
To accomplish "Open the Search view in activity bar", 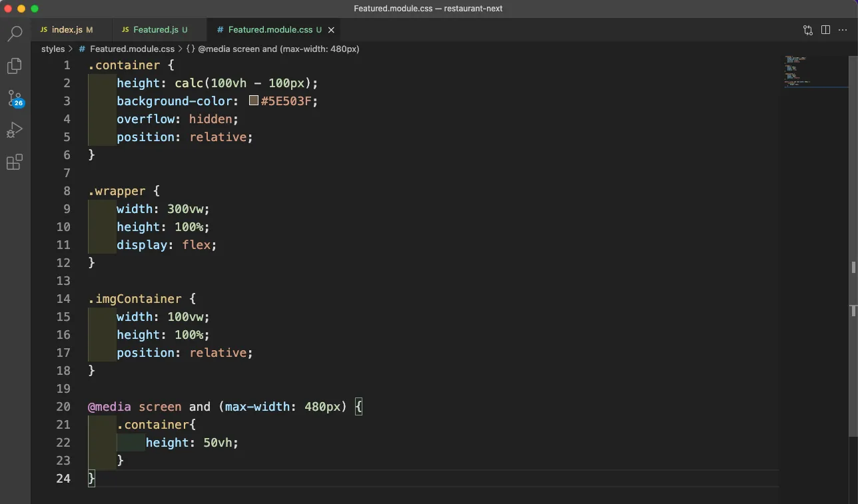I will [15, 33].
